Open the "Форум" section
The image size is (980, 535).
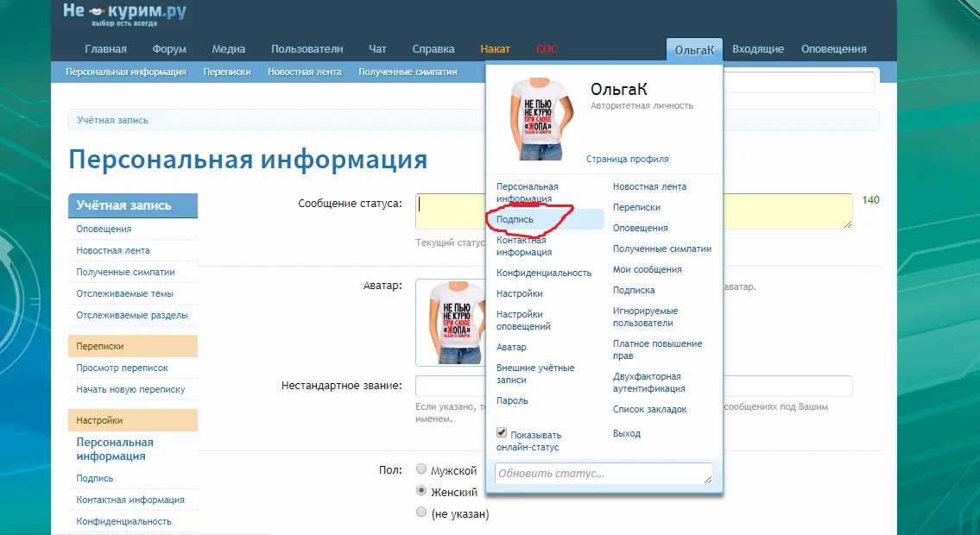(169, 49)
